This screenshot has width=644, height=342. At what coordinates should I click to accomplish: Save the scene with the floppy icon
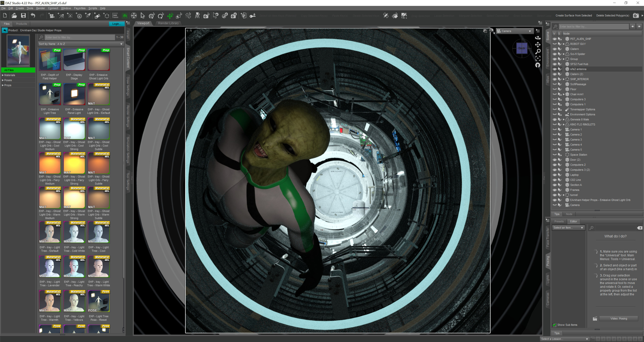click(23, 15)
